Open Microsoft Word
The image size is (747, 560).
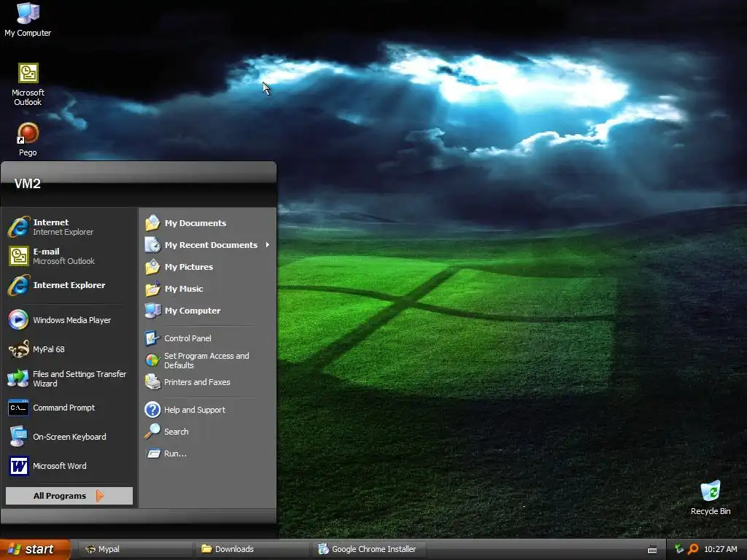(x=69, y=466)
